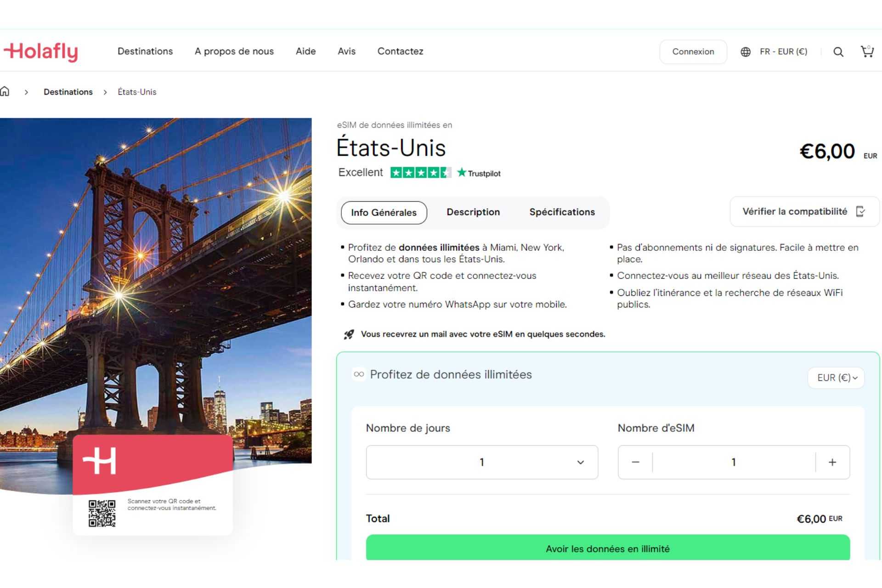Image resolution: width=882 pixels, height=588 pixels.
Task: Go to home via breadcrumb house icon
Action: 5,91
